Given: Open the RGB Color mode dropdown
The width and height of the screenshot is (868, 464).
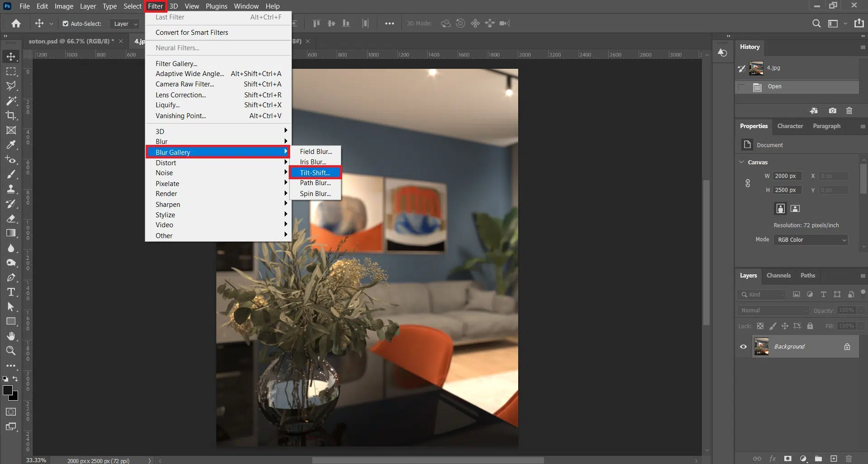Looking at the screenshot, I should click(x=811, y=240).
